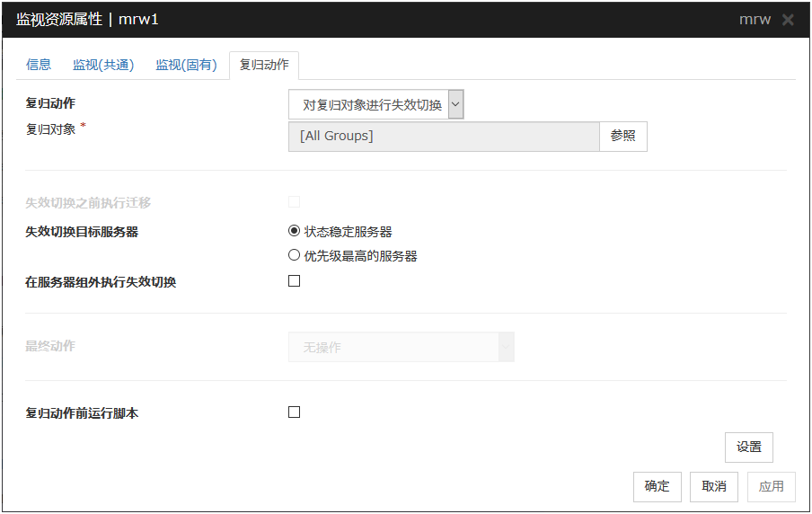The image size is (812, 514).
Task: Switch to the 信息 tab
Action: (39, 65)
